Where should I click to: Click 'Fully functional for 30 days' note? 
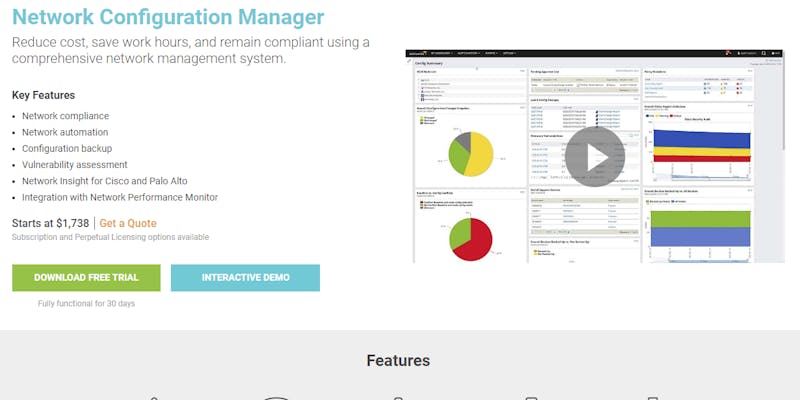click(86, 304)
